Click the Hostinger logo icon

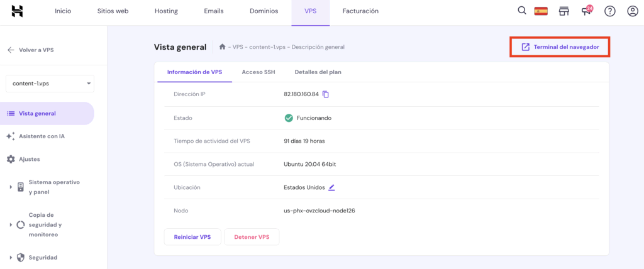tap(18, 11)
